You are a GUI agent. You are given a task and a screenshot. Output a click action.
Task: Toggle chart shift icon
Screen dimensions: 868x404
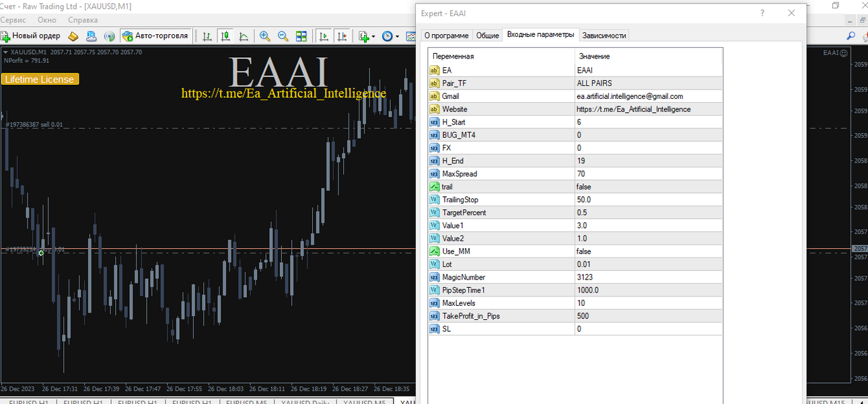(342, 36)
